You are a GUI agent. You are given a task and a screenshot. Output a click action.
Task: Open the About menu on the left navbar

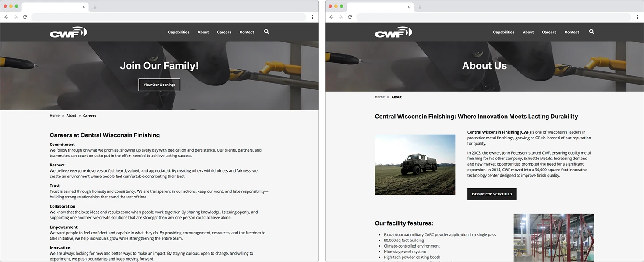coord(203,32)
